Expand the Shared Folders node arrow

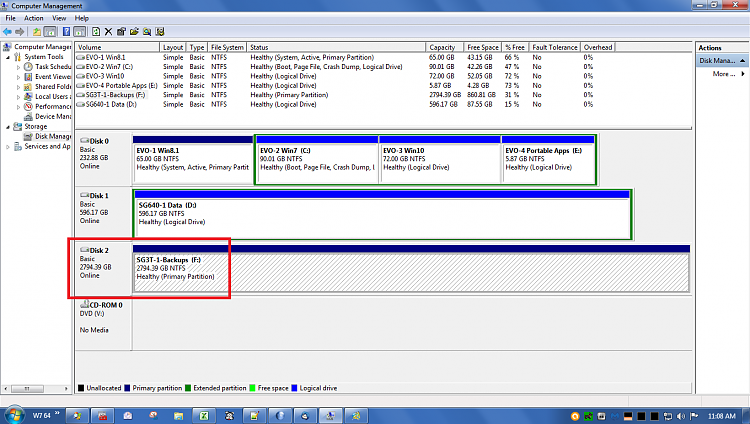tap(19, 87)
